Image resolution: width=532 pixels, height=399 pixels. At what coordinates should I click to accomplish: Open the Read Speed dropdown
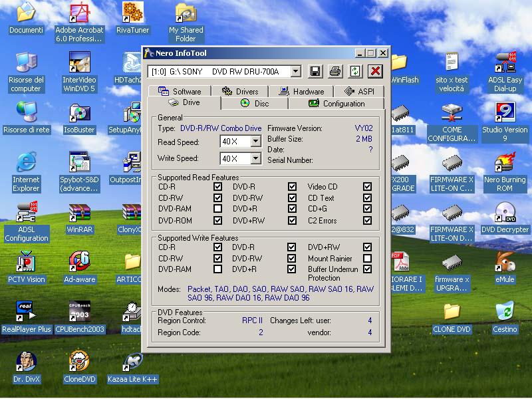[x=256, y=141]
